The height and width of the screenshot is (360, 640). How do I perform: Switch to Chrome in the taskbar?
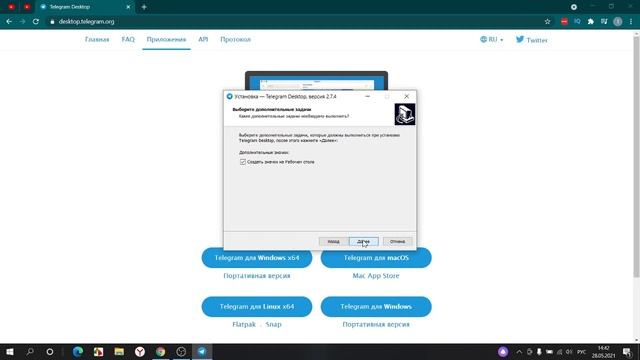point(160,351)
